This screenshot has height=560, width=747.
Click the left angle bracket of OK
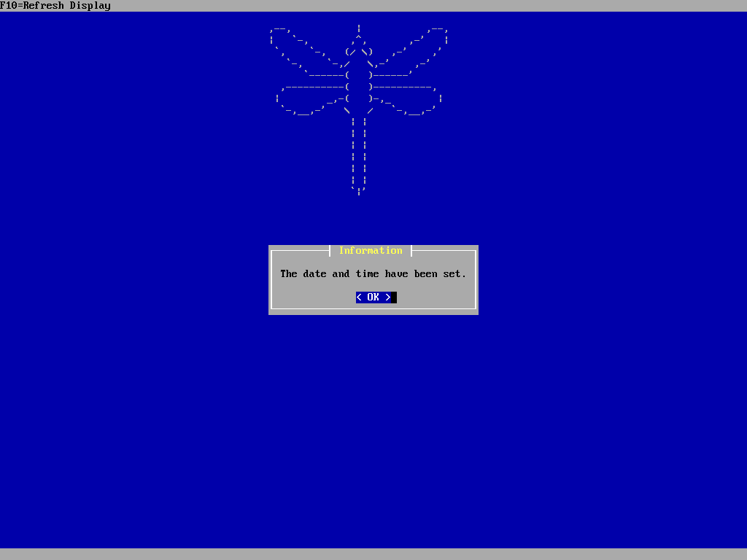click(359, 297)
